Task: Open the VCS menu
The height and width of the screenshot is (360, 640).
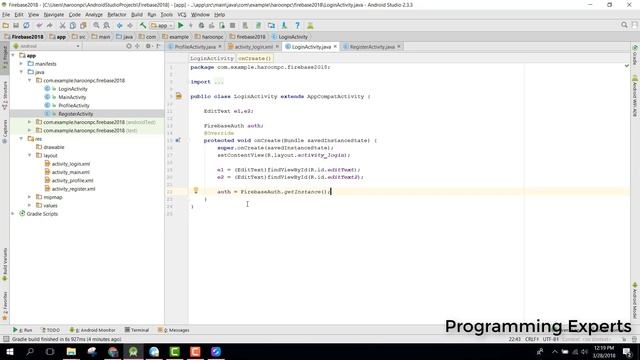Action: click(x=182, y=15)
